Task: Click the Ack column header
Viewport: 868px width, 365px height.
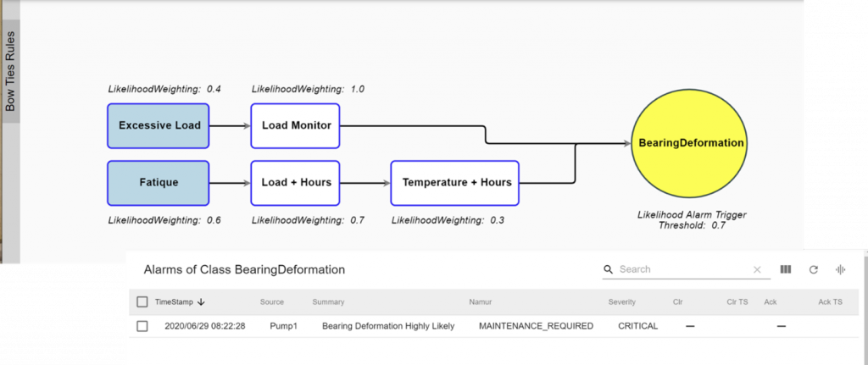Action: 771,302
